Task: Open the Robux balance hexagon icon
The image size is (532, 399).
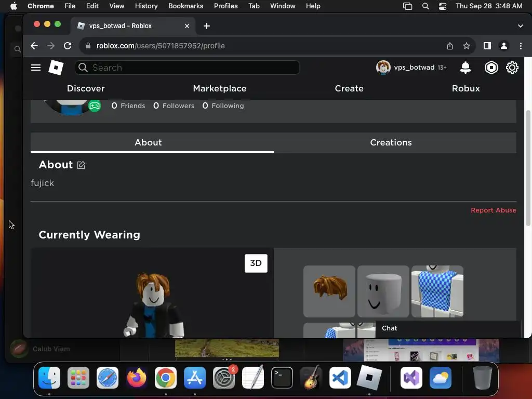Action: [491, 68]
